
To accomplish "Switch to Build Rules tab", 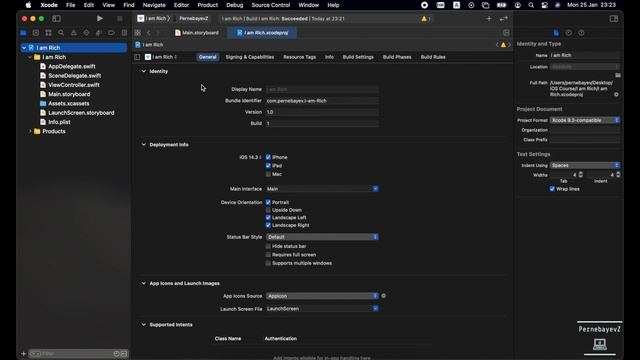I will point(433,57).
